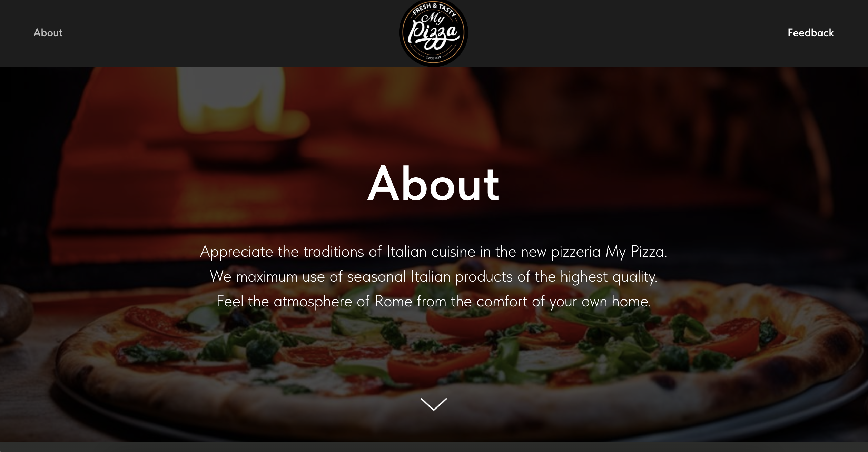Click the sentence "We maximum use of seasonal"
Screen dimensions: 868x452
pos(434,276)
